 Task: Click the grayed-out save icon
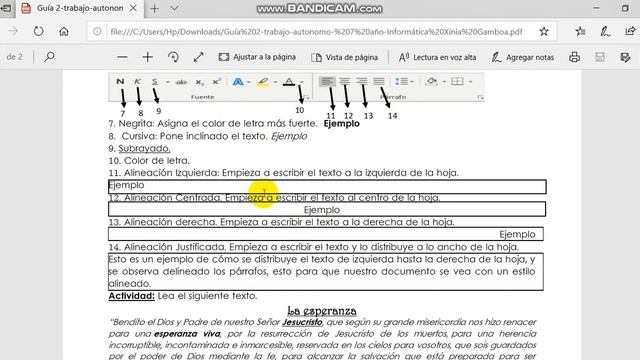(600, 57)
